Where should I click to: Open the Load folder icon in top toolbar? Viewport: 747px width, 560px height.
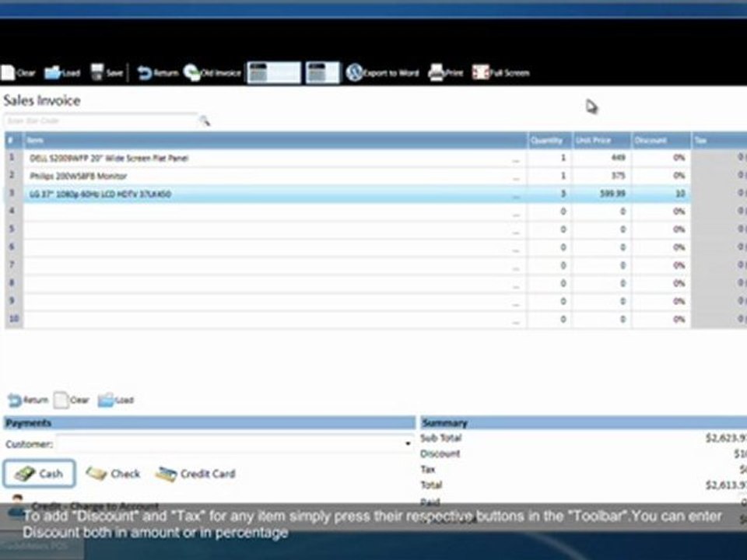point(62,73)
